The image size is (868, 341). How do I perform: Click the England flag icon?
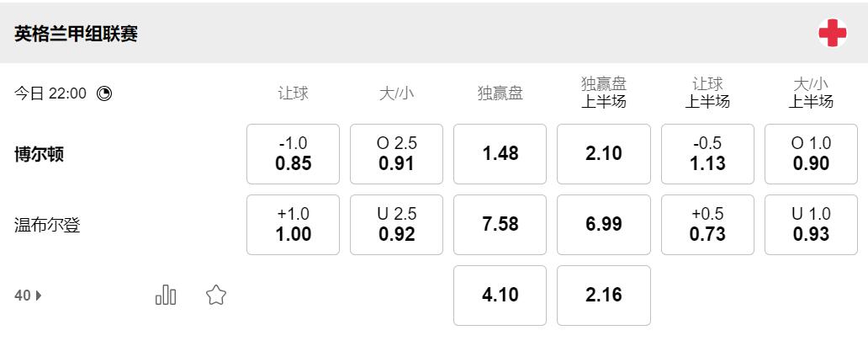[832, 34]
